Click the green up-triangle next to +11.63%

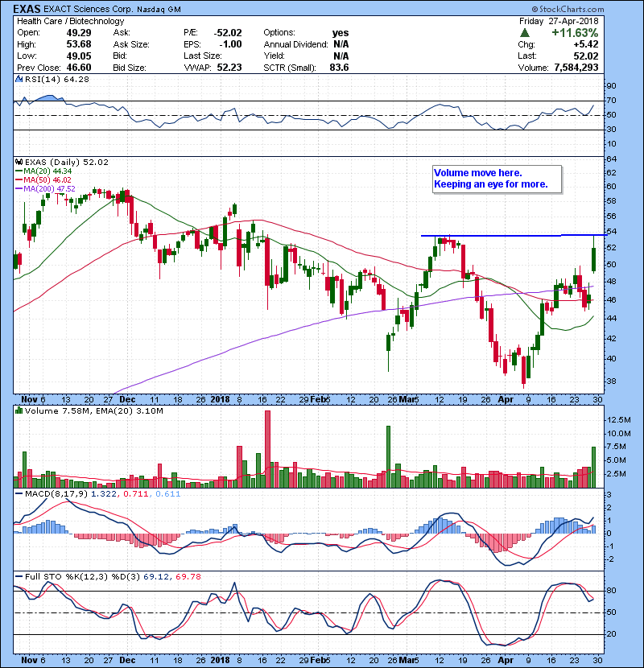[x=525, y=33]
